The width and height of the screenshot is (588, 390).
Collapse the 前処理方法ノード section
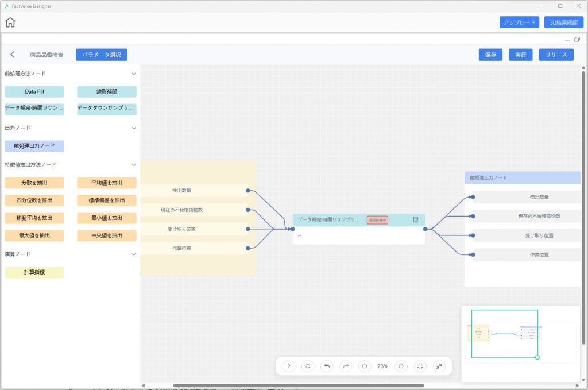pos(134,74)
